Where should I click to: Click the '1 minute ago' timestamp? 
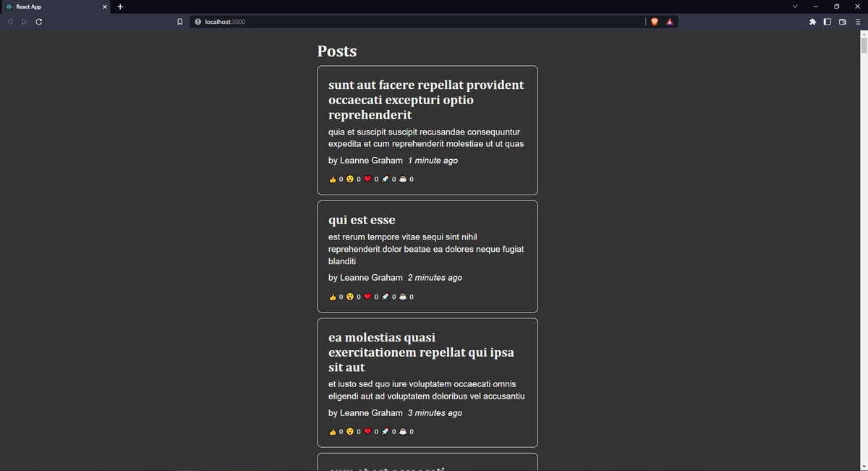433,161
